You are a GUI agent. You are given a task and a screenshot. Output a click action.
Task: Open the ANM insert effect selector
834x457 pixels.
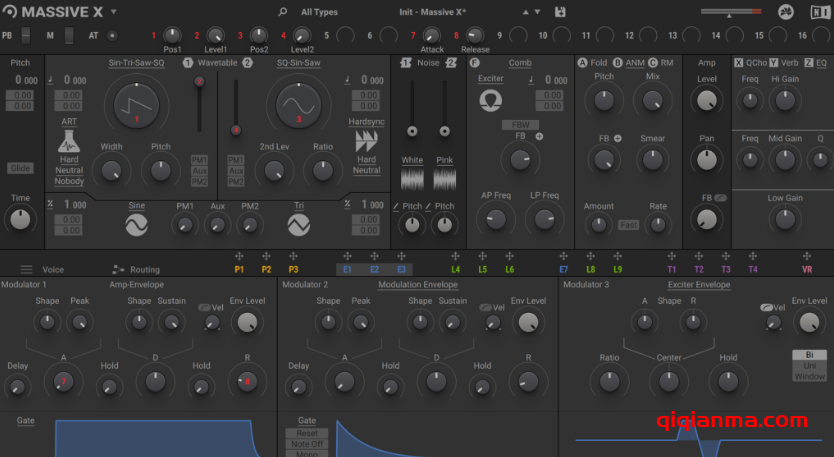point(635,63)
